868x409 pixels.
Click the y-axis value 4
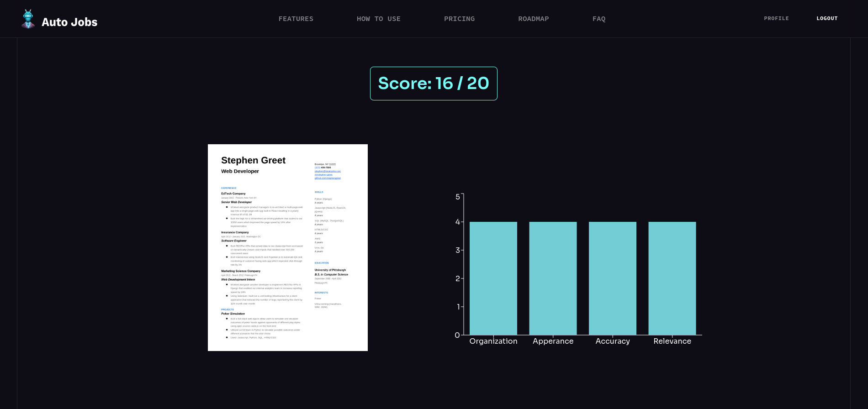coord(458,222)
